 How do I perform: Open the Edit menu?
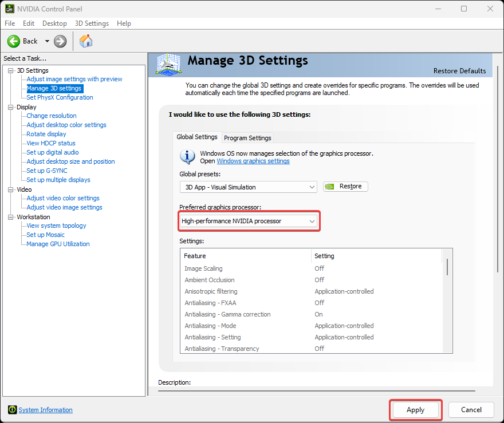[x=29, y=23]
